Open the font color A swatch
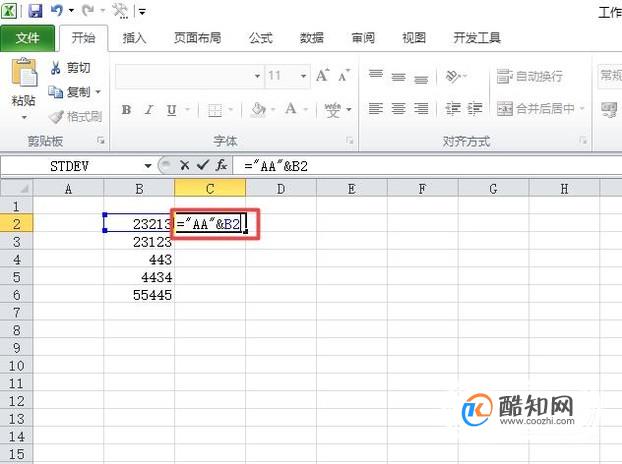 click(x=291, y=109)
